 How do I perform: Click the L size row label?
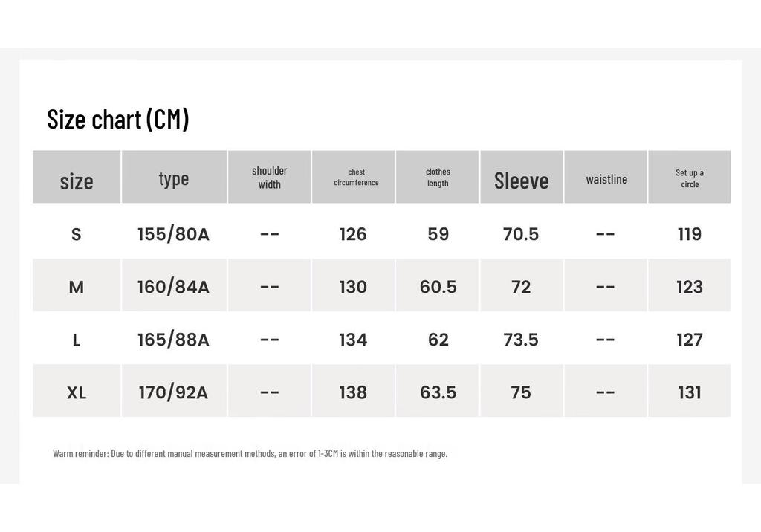tap(77, 340)
